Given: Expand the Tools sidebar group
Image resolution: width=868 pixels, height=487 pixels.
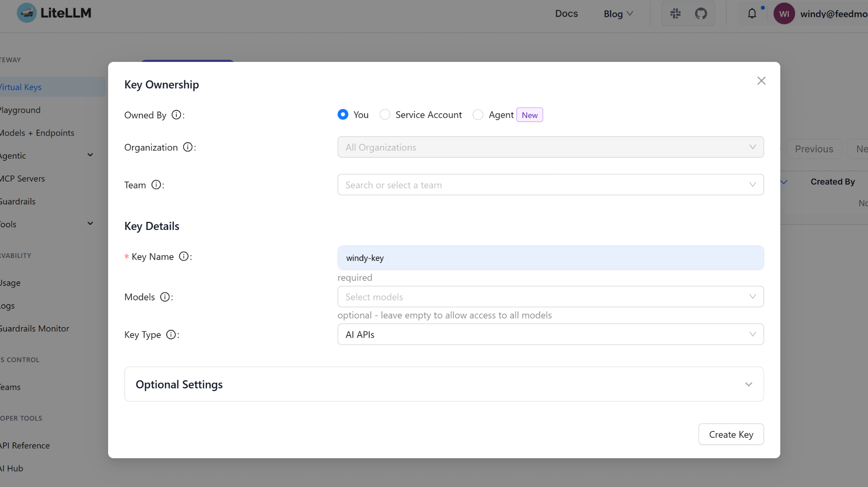Looking at the screenshot, I should 90,224.
